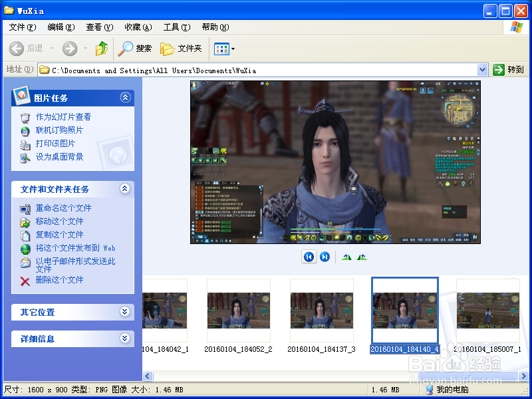Click the slideshow icon in 图片任务
The width and height of the screenshot is (532, 399).
pos(25,118)
